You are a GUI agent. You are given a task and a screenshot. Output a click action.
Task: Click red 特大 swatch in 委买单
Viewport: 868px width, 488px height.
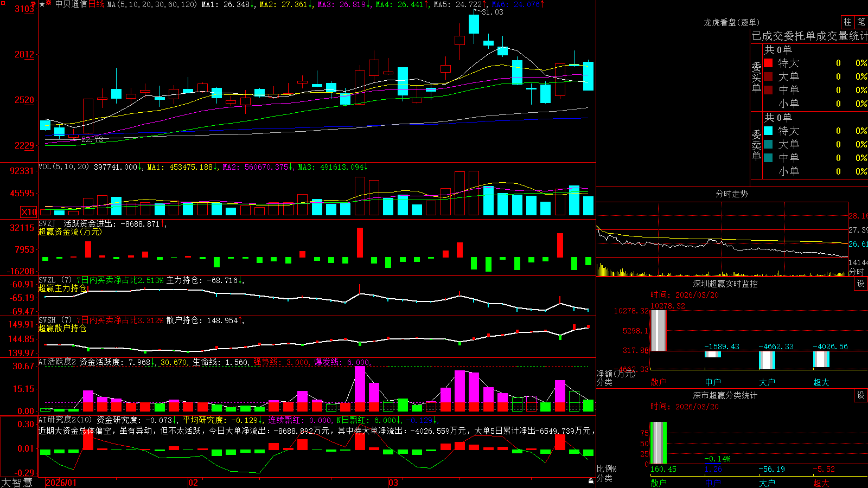coord(768,63)
